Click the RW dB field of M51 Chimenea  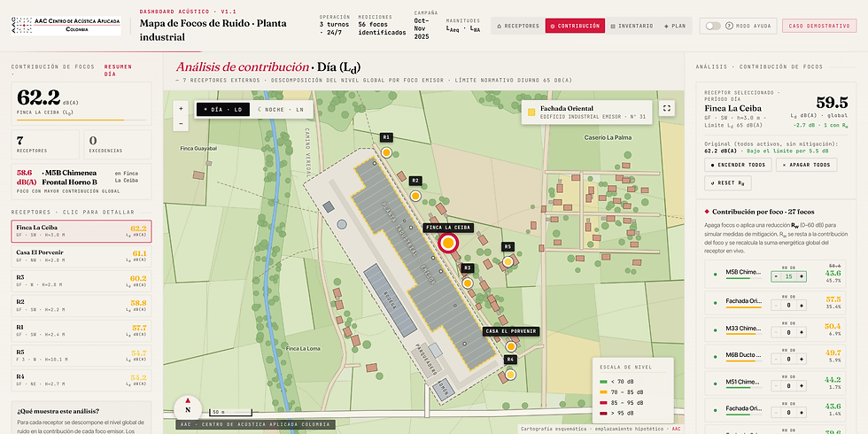(x=788, y=386)
